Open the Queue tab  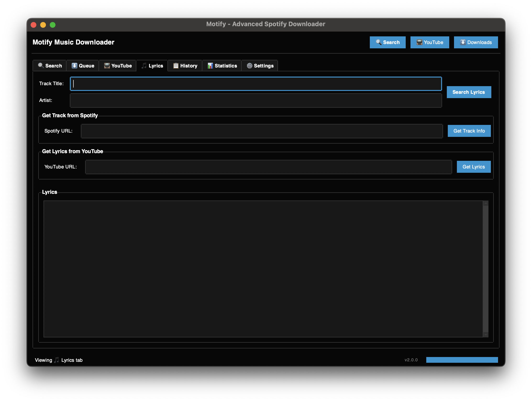[83, 66]
